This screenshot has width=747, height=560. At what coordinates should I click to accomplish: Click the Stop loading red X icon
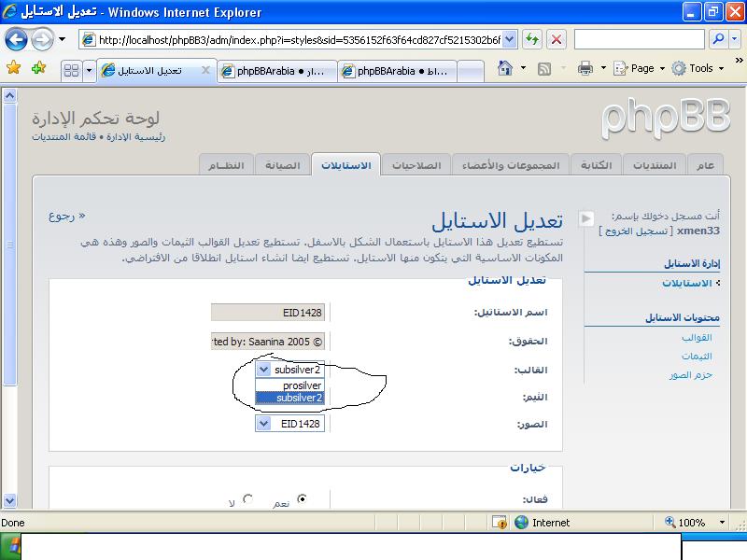tap(557, 39)
